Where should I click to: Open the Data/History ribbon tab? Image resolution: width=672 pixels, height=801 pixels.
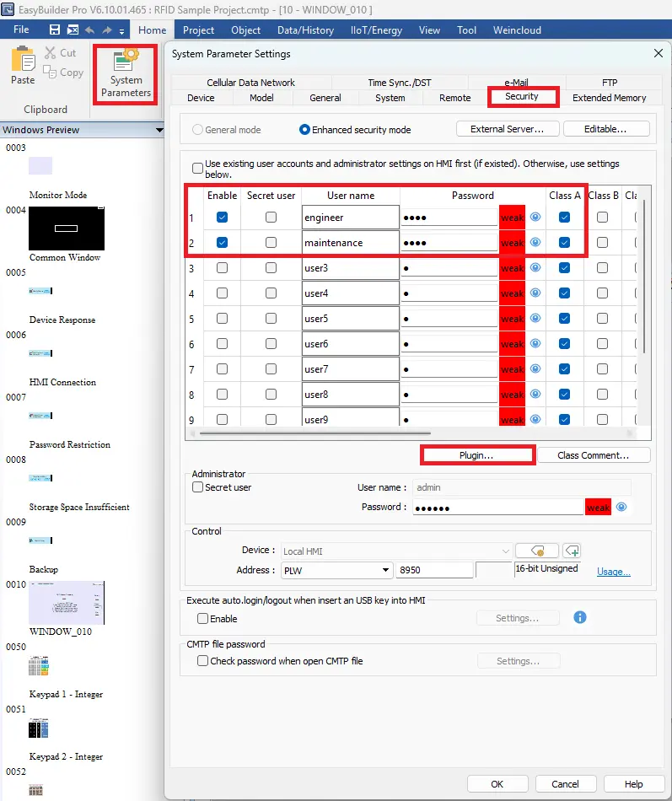click(x=305, y=30)
